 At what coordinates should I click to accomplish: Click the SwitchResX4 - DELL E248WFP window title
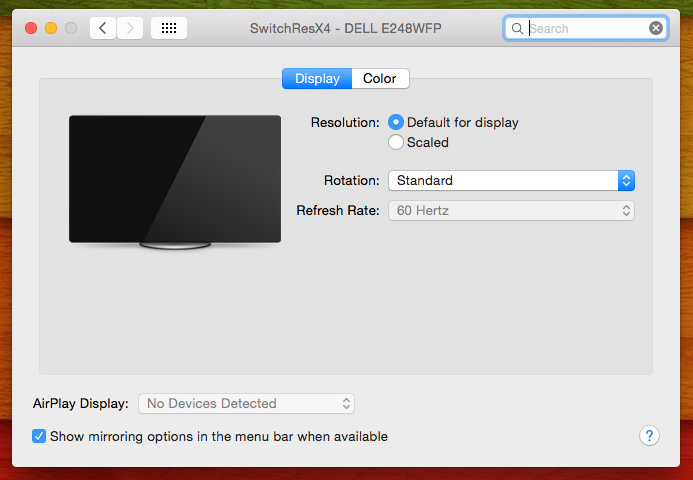pos(346,29)
